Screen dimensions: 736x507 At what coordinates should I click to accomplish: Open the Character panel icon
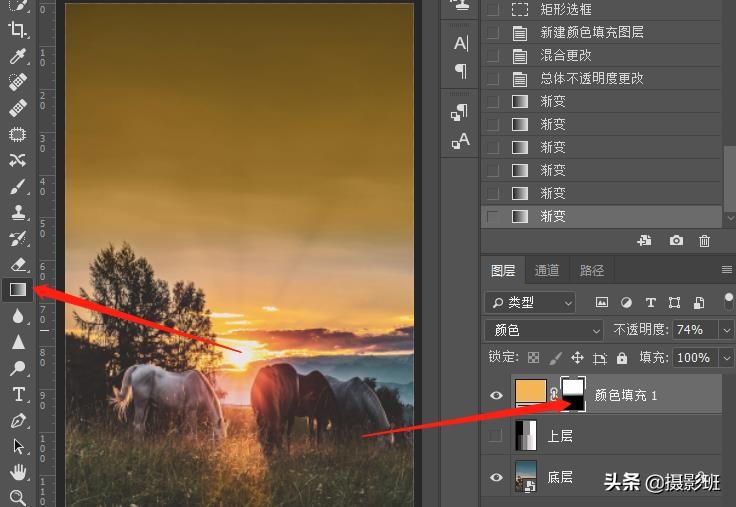[461, 43]
